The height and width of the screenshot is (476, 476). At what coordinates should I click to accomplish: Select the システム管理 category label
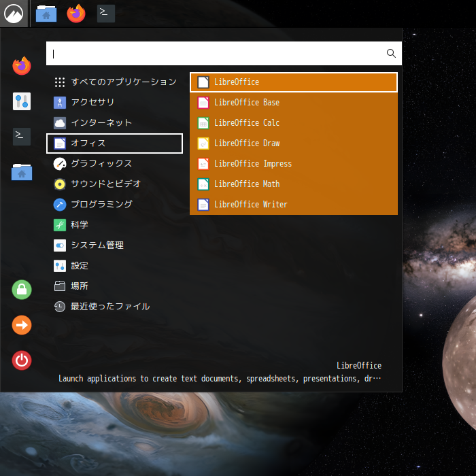(x=97, y=245)
